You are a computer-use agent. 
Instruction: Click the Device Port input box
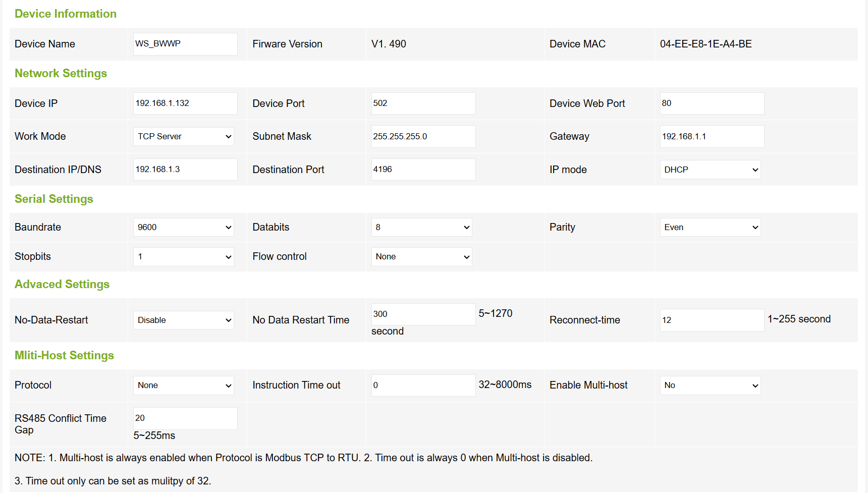[423, 103]
